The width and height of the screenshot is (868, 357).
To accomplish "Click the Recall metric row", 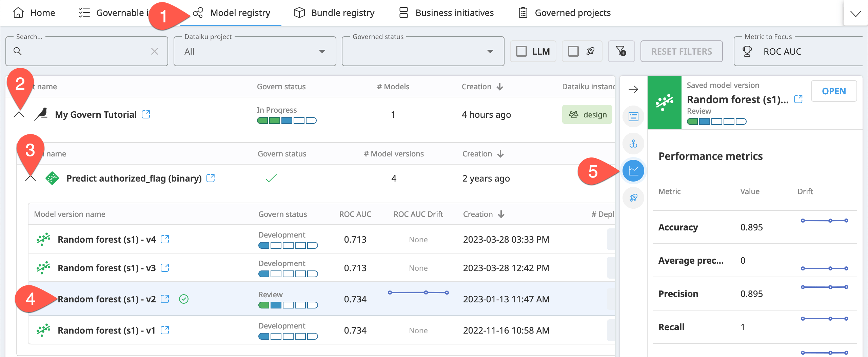I will (x=755, y=327).
